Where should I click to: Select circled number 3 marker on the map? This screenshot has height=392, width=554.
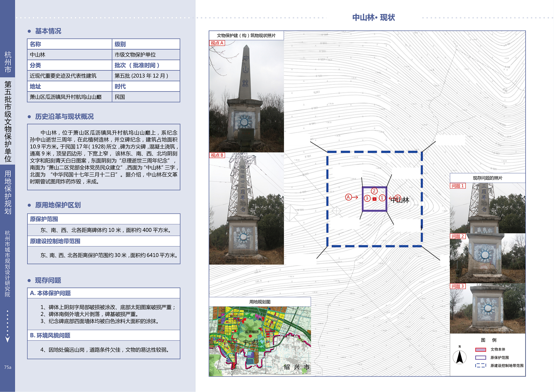pos(367,198)
